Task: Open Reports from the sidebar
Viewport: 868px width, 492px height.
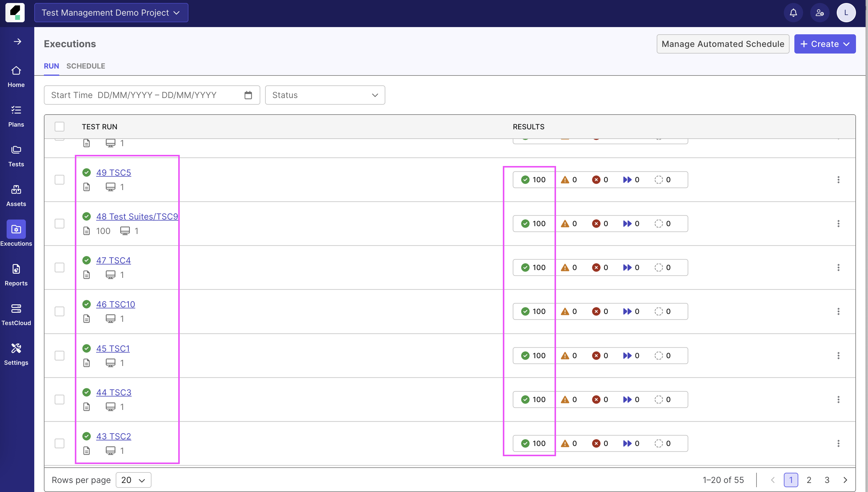Action: click(16, 274)
